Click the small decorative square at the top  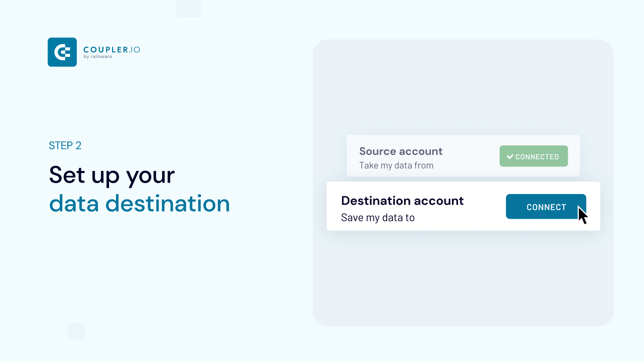189,8
